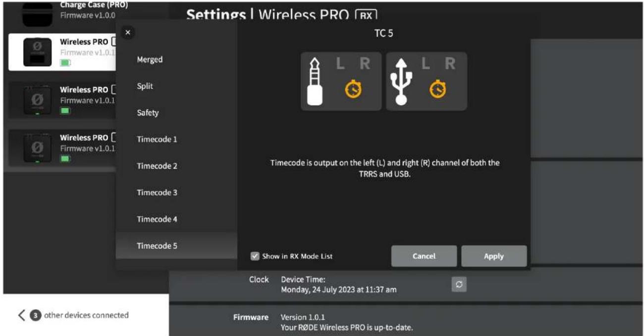This screenshot has width=644, height=336.
Task: Select the second Wireless PRO transmitter
Action: [x=63, y=100]
